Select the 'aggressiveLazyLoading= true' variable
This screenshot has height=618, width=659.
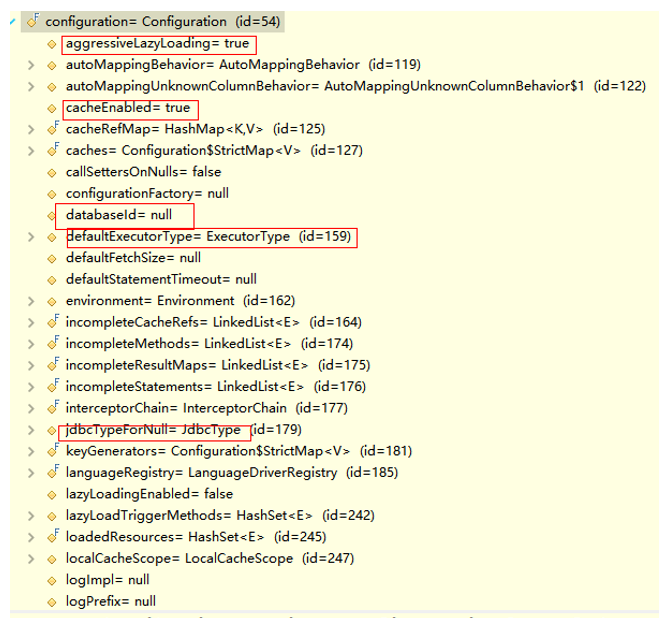coord(158,43)
